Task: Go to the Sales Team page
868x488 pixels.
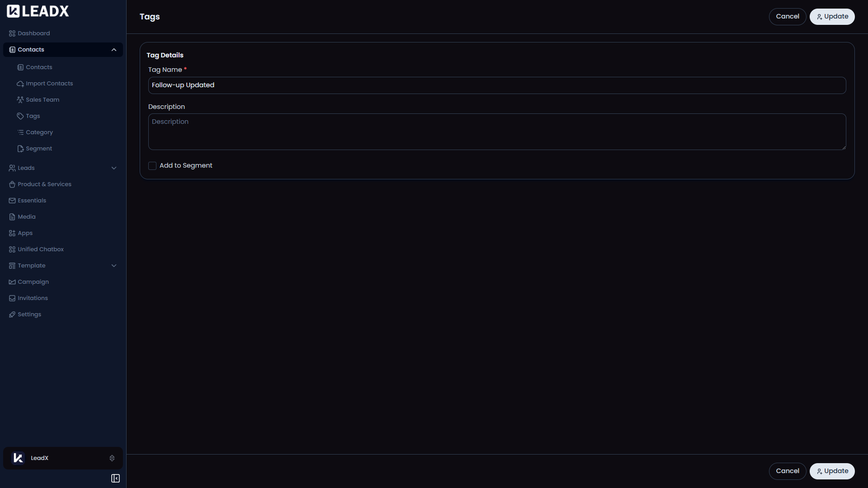Action: [x=42, y=100]
